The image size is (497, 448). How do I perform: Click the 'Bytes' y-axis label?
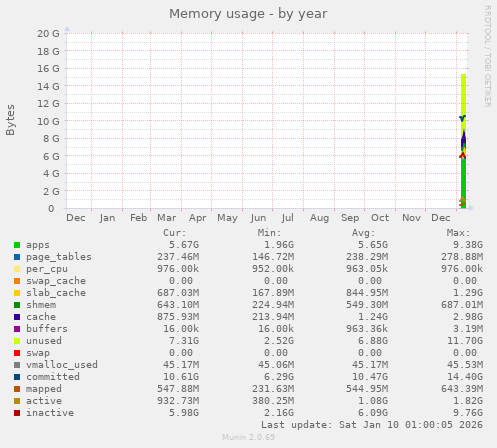click(10, 120)
